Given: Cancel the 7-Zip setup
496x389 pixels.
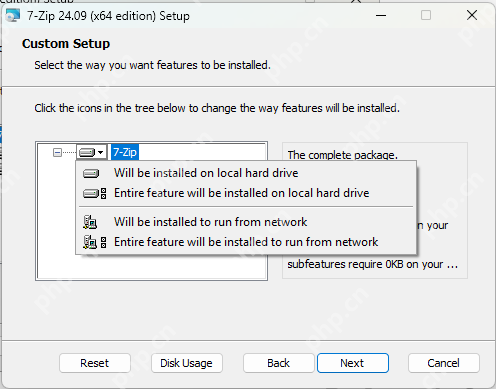Looking at the screenshot, I should 444,363.
